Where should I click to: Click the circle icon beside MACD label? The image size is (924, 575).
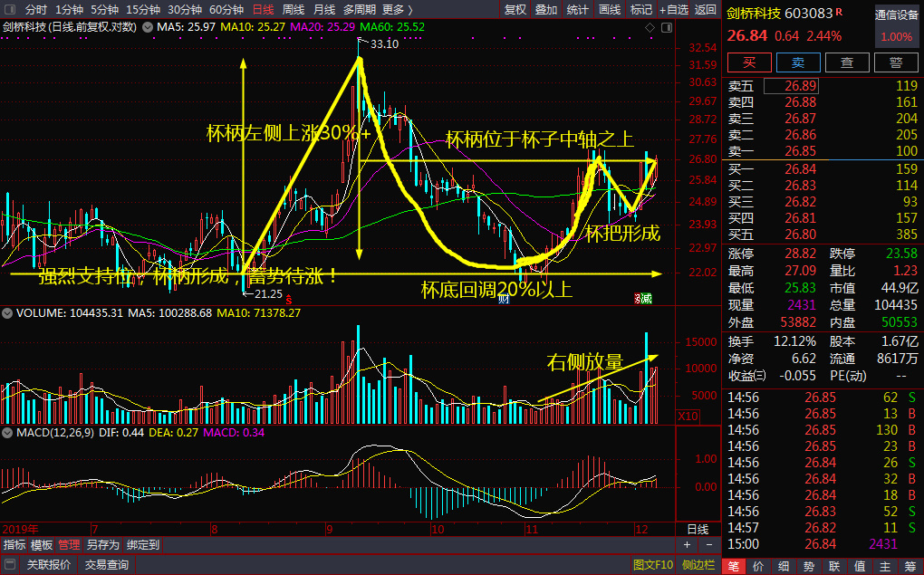tap(7, 434)
